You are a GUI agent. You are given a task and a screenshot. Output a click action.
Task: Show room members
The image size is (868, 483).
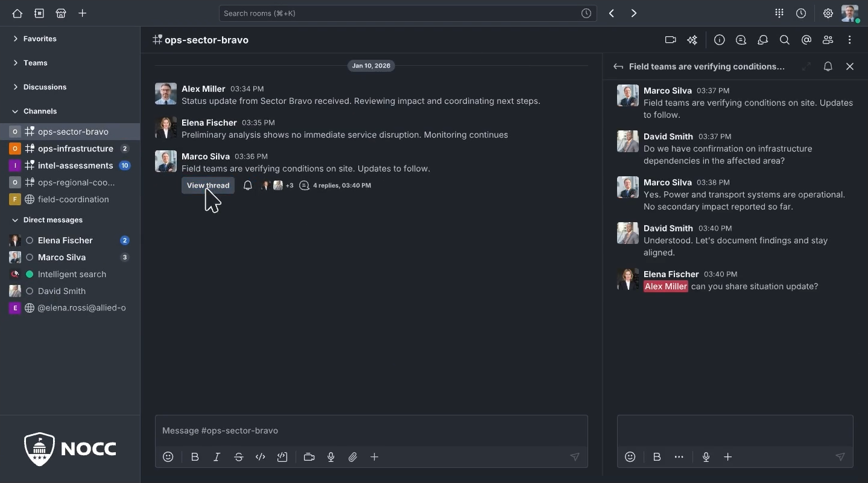(828, 40)
